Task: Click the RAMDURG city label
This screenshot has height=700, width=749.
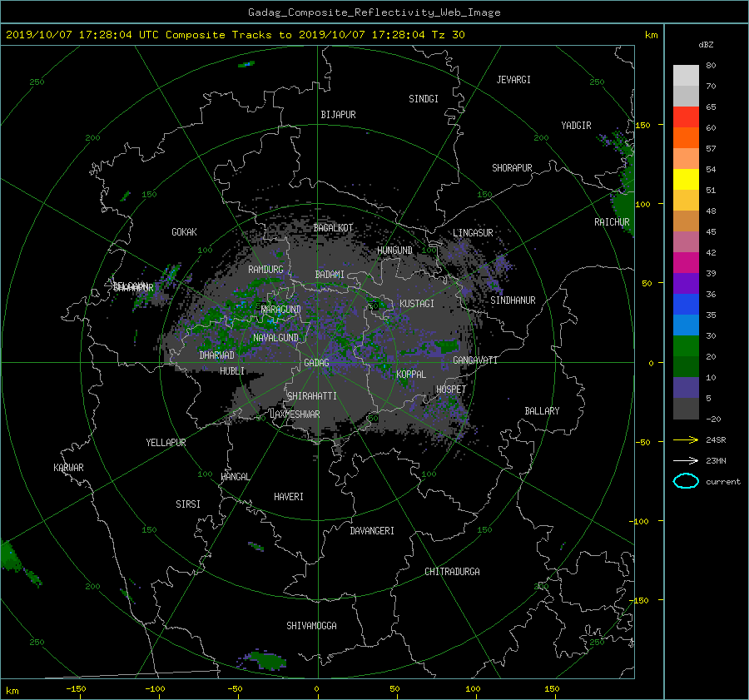Action: coord(265,270)
